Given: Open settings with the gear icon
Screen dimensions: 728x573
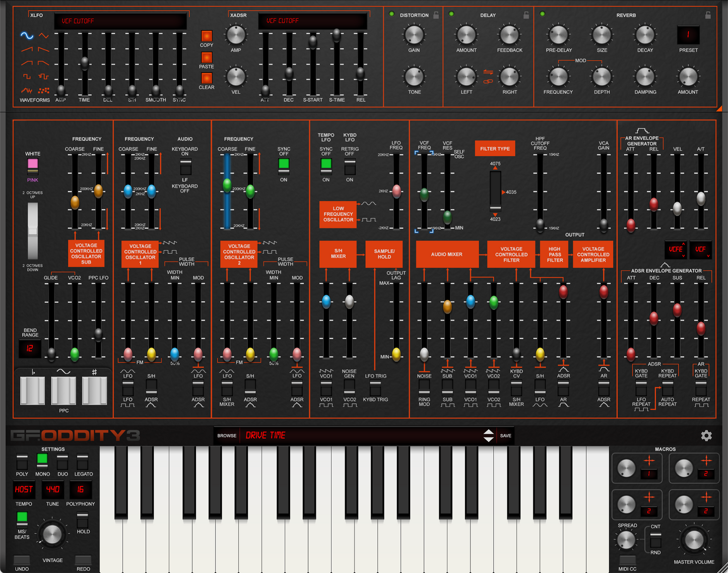Looking at the screenshot, I should (x=706, y=435).
